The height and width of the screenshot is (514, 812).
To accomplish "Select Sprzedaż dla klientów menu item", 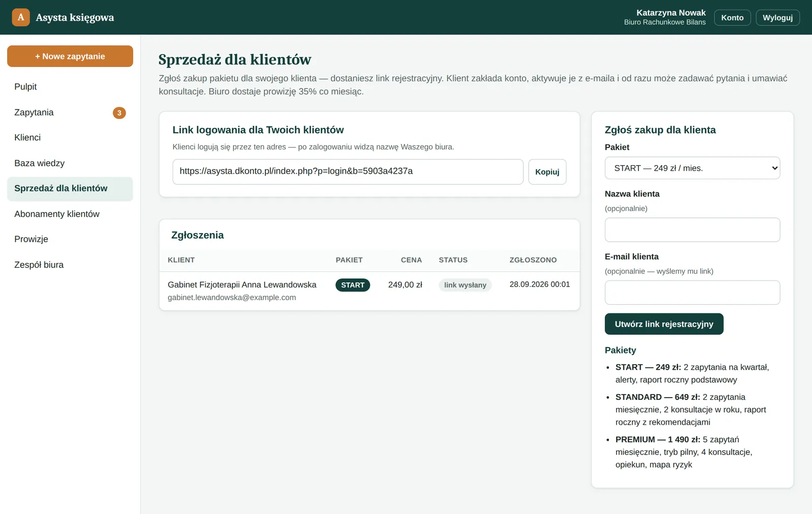I will pyautogui.click(x=70, y=188).
